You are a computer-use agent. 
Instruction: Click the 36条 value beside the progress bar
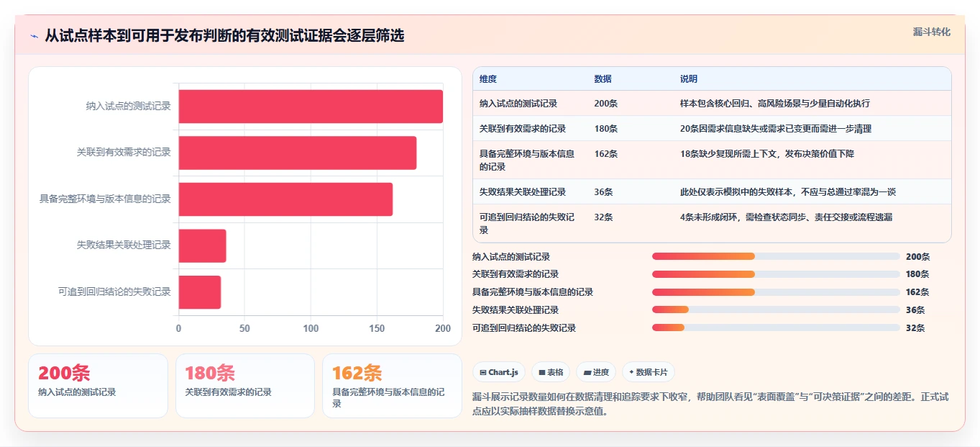[x=915, y=310]
